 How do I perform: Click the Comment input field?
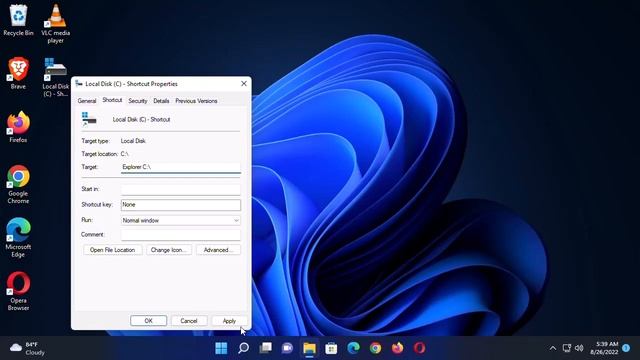(181, 235)
